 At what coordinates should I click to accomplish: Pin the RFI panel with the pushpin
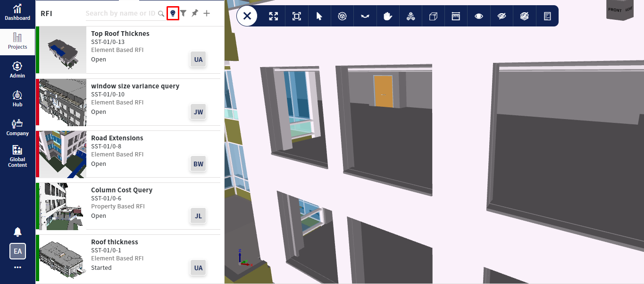(194, 13)
